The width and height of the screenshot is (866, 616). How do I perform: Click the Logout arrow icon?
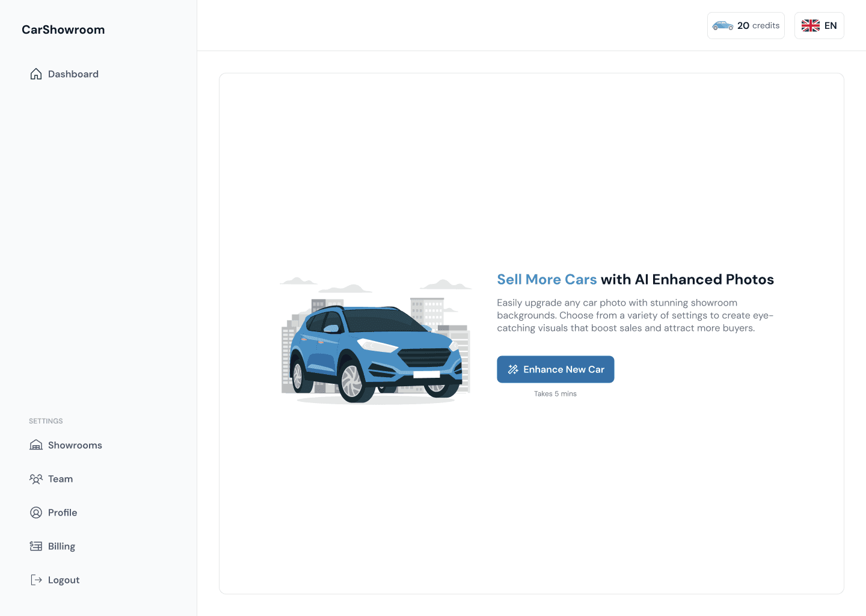click(36, 580)
